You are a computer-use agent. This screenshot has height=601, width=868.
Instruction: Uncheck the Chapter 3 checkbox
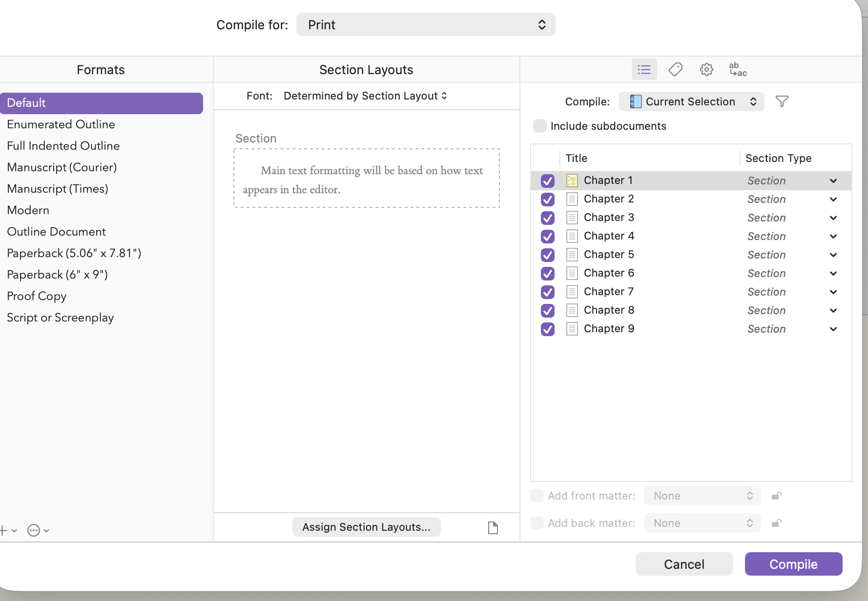coord(548,218)
